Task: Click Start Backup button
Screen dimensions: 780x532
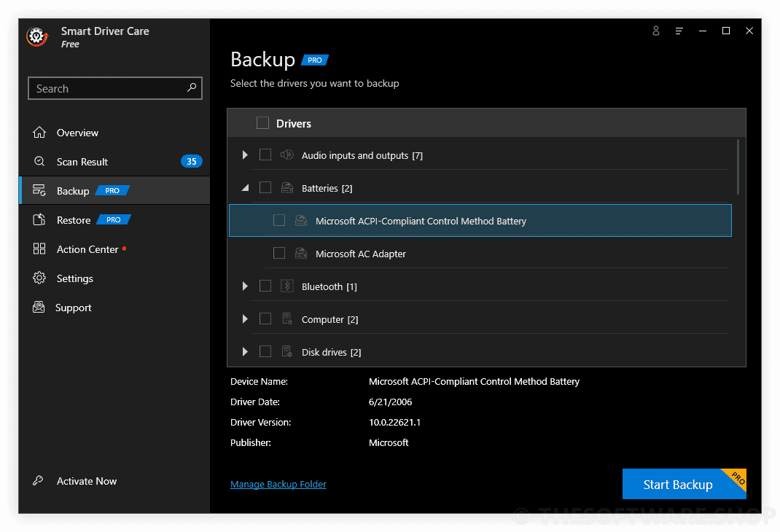Action: (684, 484)
